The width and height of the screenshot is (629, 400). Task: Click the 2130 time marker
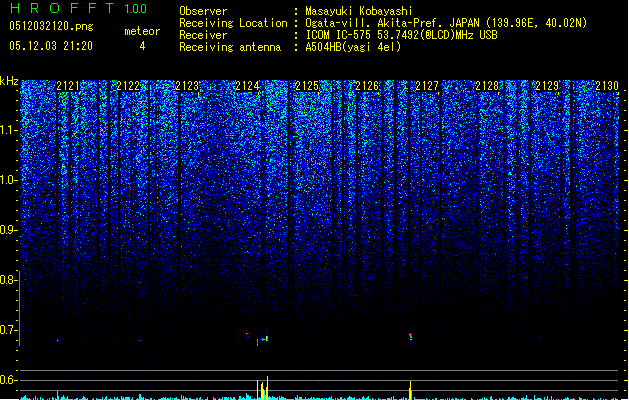pyautogui.click(x=607, y=86)
